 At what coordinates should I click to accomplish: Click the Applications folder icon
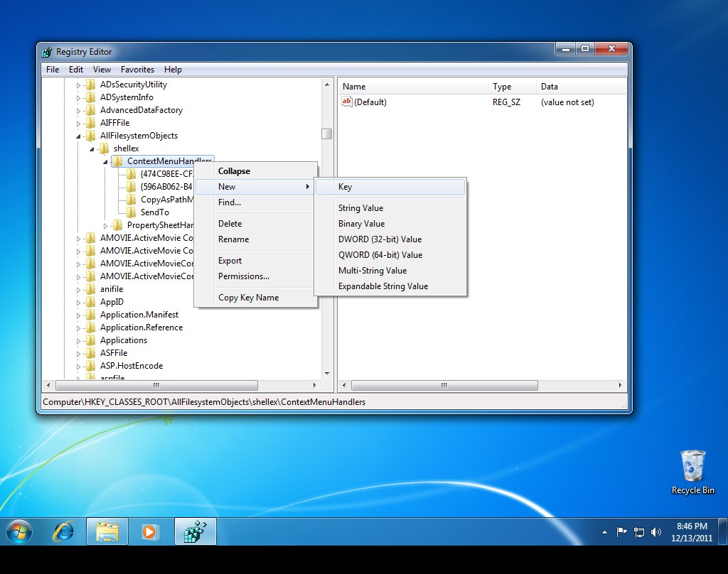(91, 340)
